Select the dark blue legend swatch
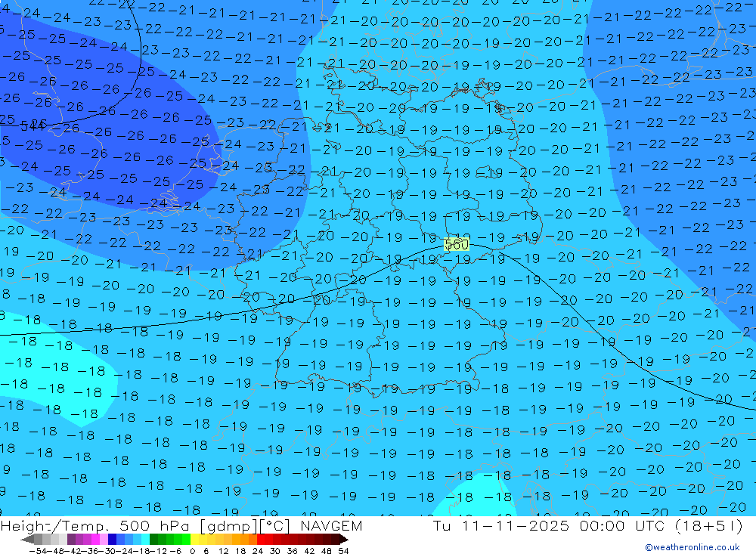The width and height of the screenshot is (756, 554). tap(113, 540)
